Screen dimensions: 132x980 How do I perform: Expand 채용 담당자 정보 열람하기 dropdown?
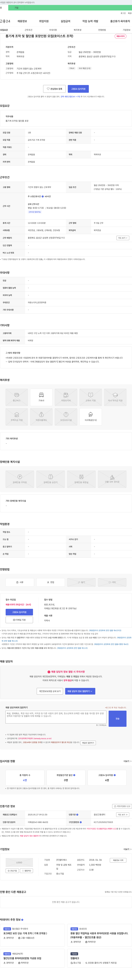(80, 691)
